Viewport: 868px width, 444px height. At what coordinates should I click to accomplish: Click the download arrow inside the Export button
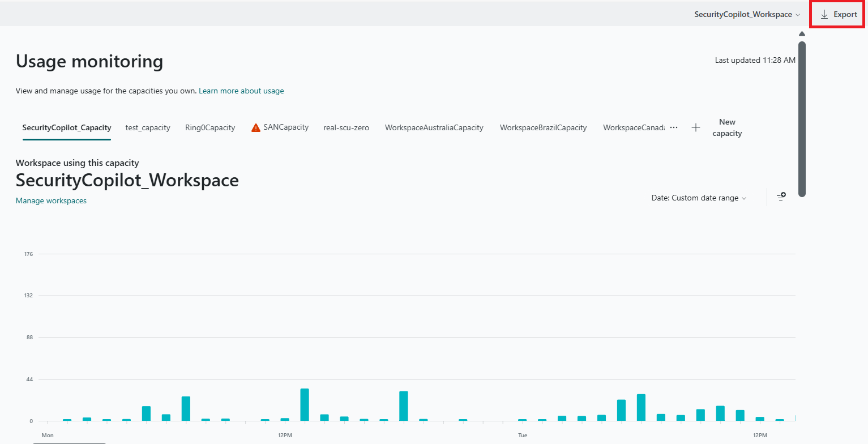pyautogui.click(x=824, y=14)
